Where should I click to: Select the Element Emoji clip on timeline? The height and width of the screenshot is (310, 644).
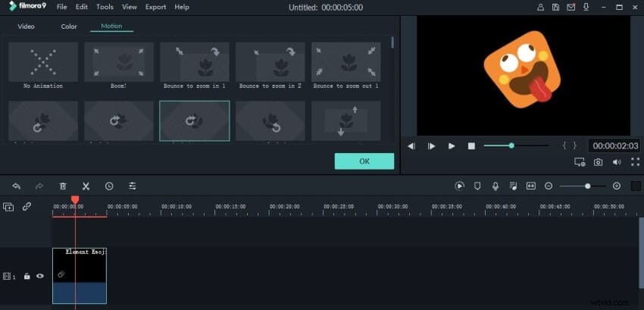click(80, 275)
